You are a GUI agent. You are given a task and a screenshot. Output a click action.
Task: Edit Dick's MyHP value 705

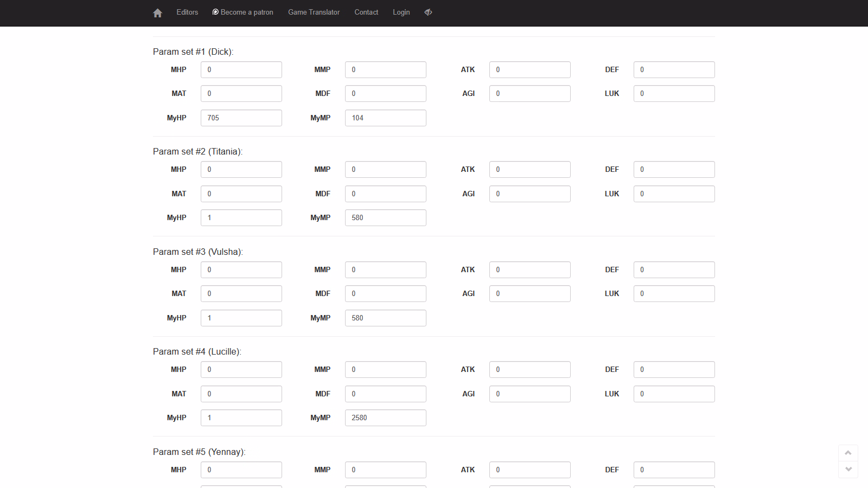coord(241,118)
